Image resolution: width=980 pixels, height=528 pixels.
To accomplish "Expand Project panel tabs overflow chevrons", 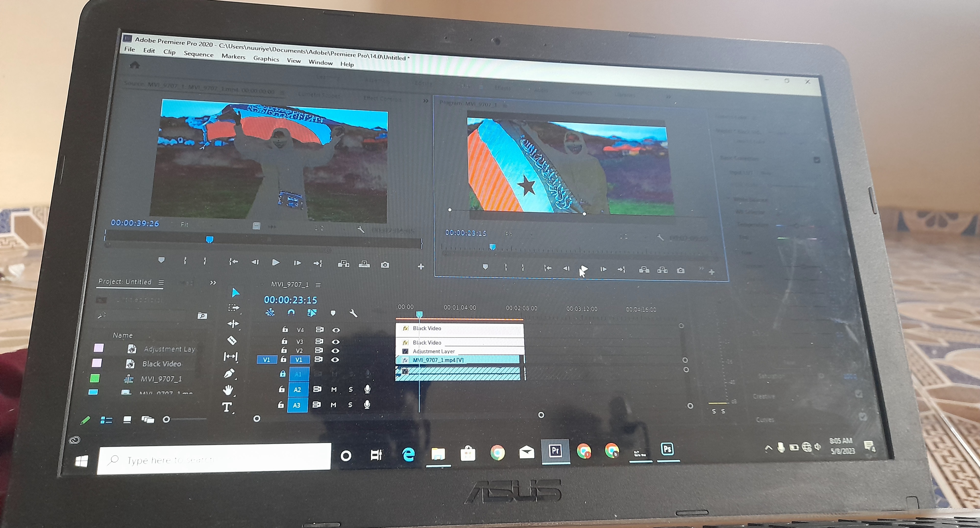I will (213, 282).
